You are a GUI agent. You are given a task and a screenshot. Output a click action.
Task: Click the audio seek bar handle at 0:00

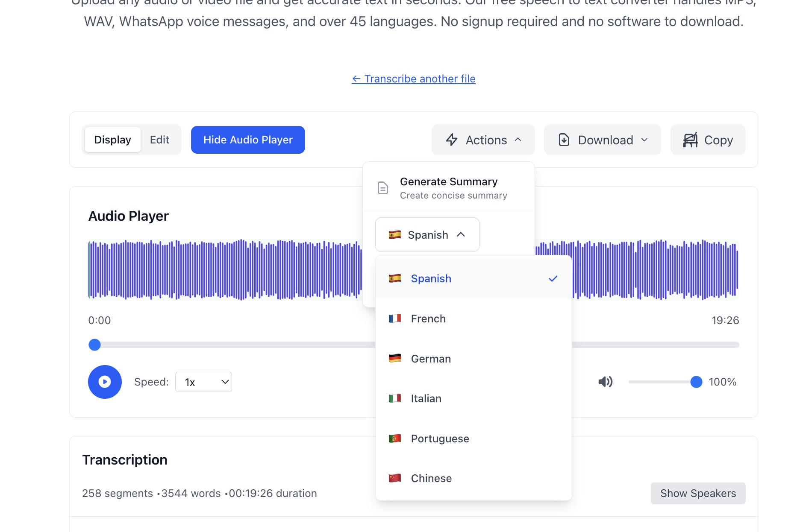point(94,345)
